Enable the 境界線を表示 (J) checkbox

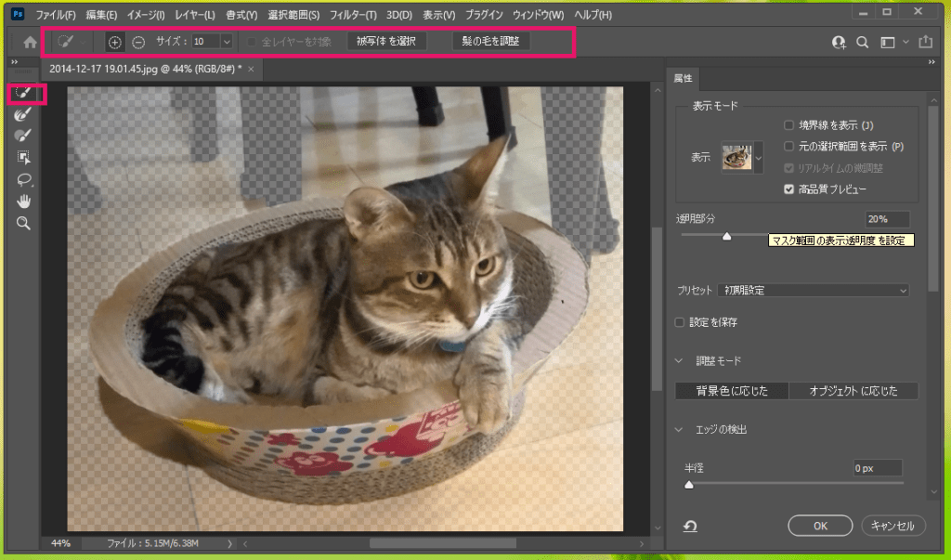point(788,125)
